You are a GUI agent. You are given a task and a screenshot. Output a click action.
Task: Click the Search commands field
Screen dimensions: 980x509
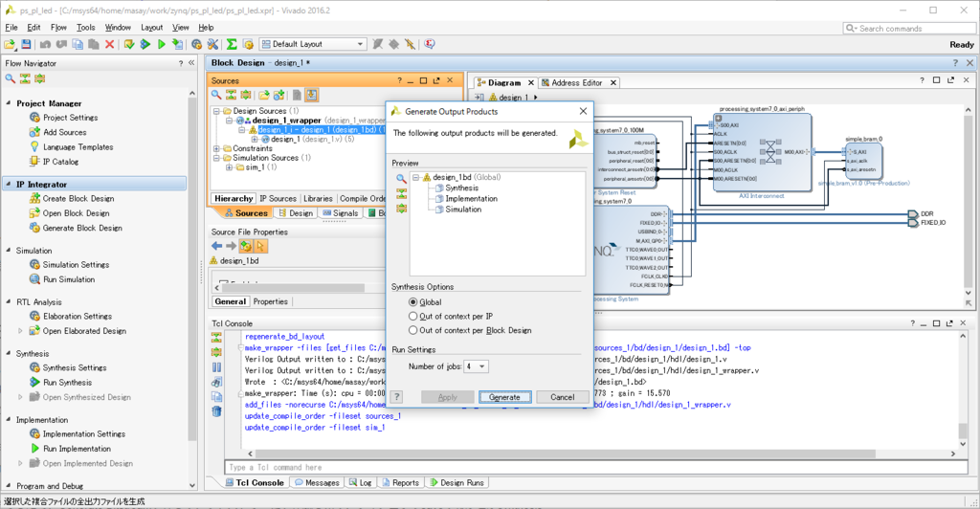(x=909, y=28)
